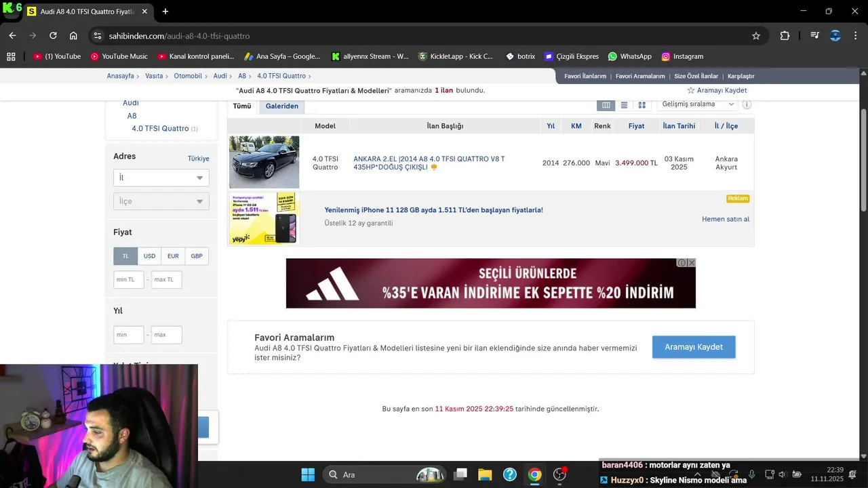Open Size Özel İlanlar in top menu
This screenshot has height=488, width=868.
(696, 76)
